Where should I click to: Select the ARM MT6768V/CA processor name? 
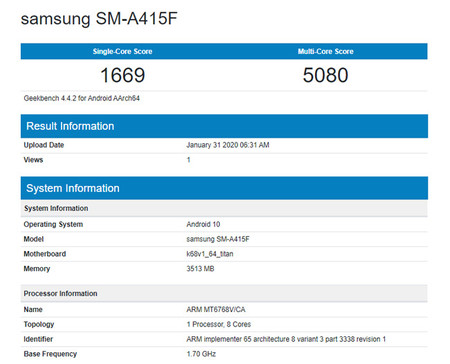[216, 310]
